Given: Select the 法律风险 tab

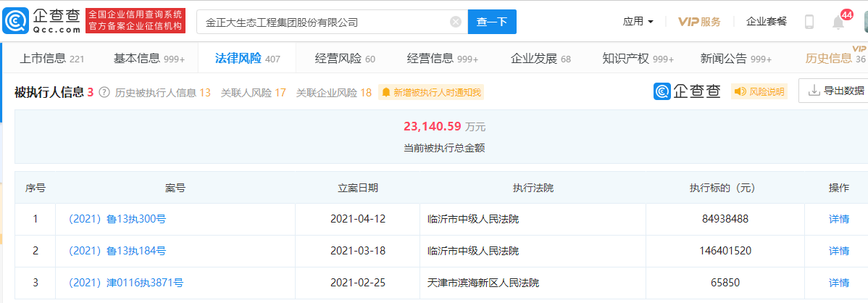Looking at the screenshot, I should [248, 59].
